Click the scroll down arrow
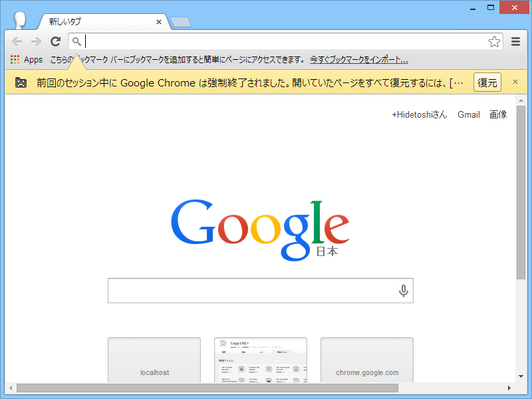Viewport: 532px width, 399px height. [521, 376]
